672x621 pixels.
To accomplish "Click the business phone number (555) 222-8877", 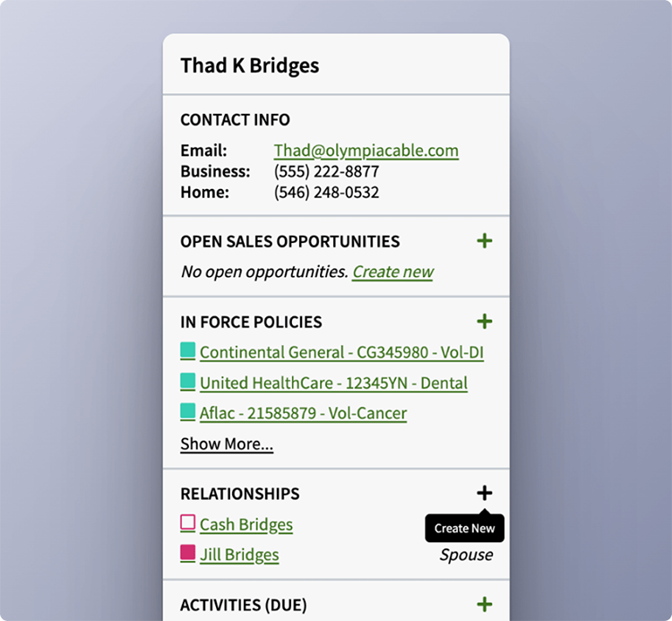I will [x=326, y=171].
